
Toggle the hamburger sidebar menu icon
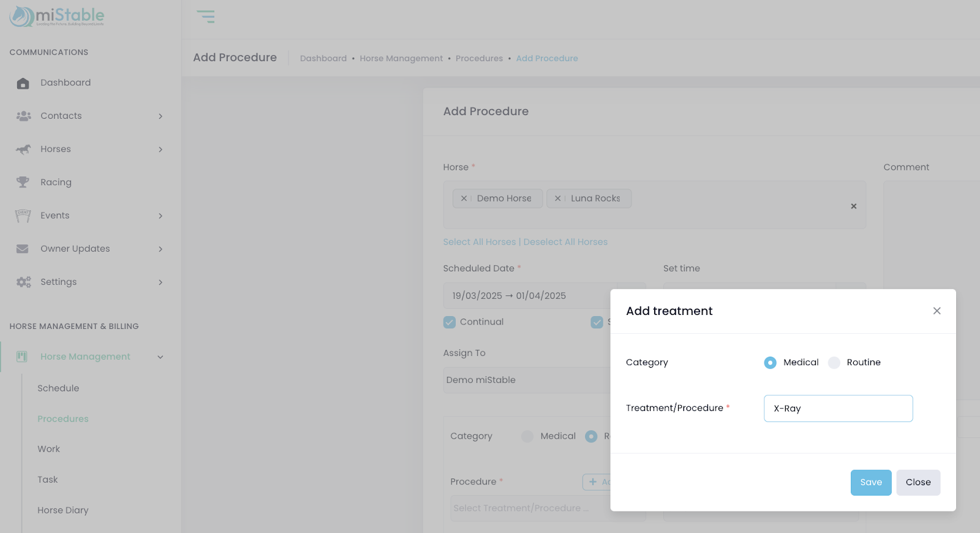[x=206, y=17]
